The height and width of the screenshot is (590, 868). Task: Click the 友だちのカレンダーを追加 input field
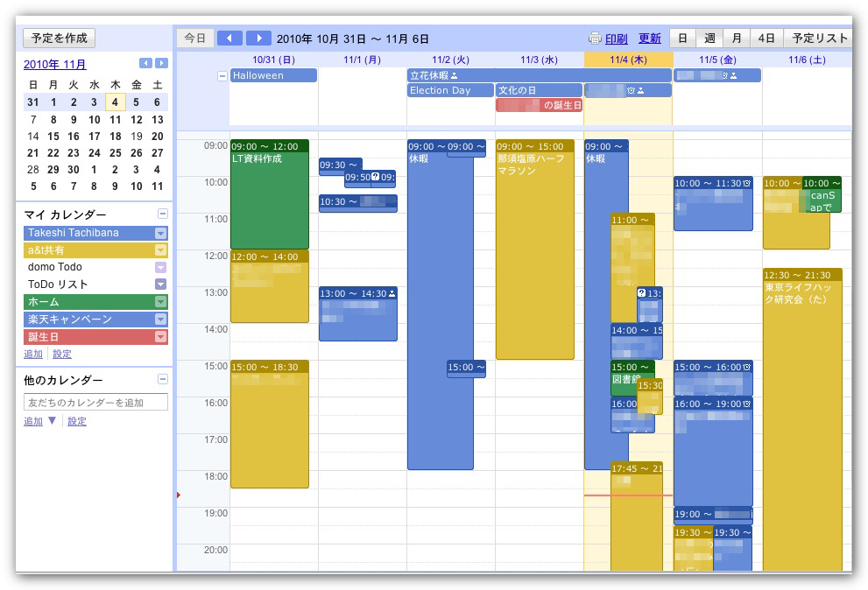click(x=95, y=403)
